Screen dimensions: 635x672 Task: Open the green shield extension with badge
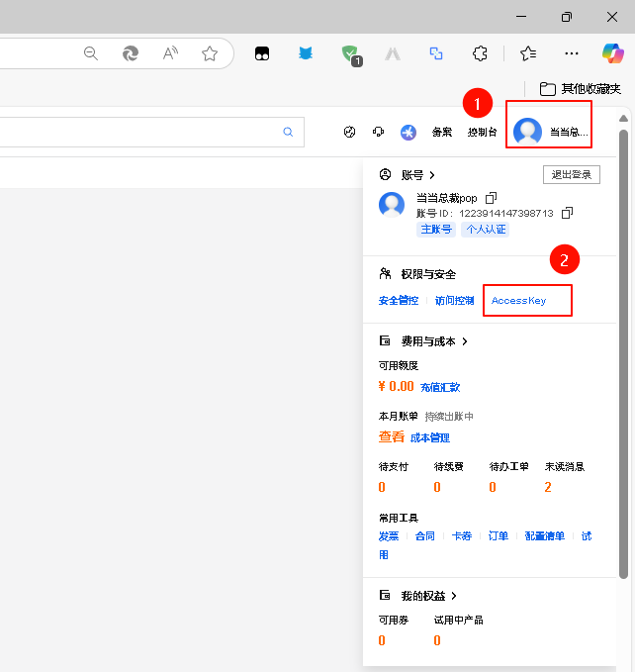(351, 55)
